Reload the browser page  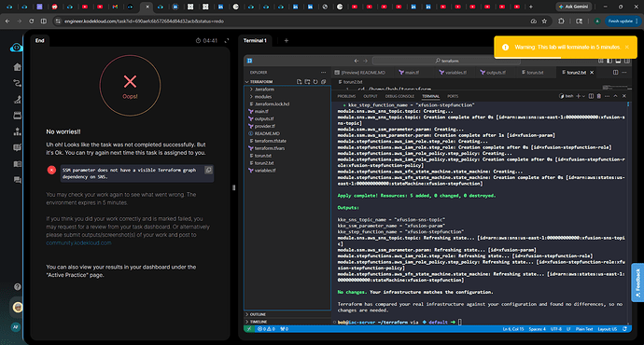pyautogui.click(x=31, y=21)
